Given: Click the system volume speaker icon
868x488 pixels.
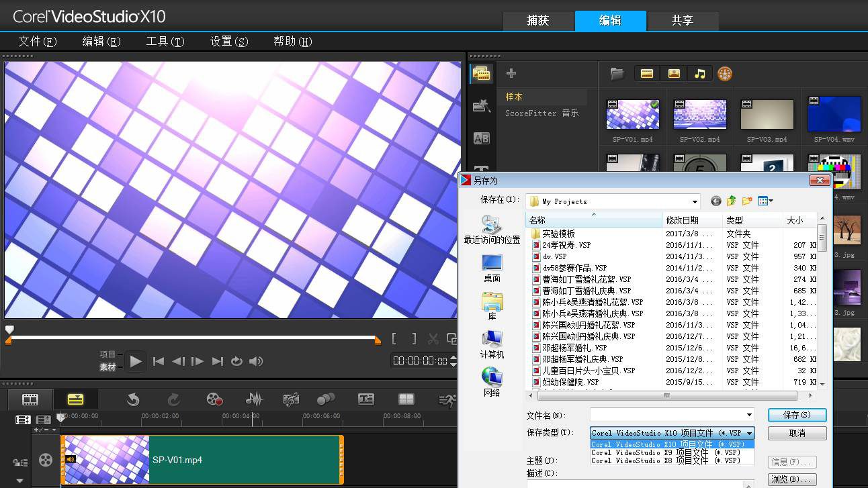Looking at the screenshot, I should pyautogui.click(x=256, y=361).
